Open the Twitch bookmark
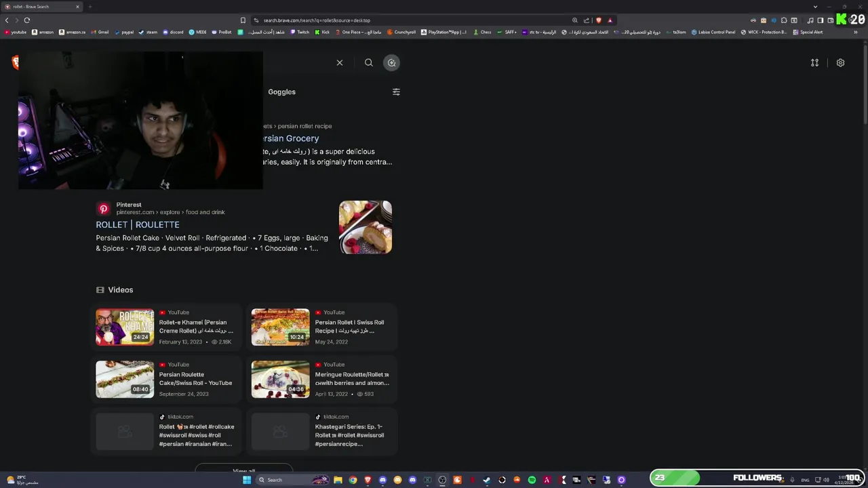Screen dimensions: 868x488 pos(300,32)
